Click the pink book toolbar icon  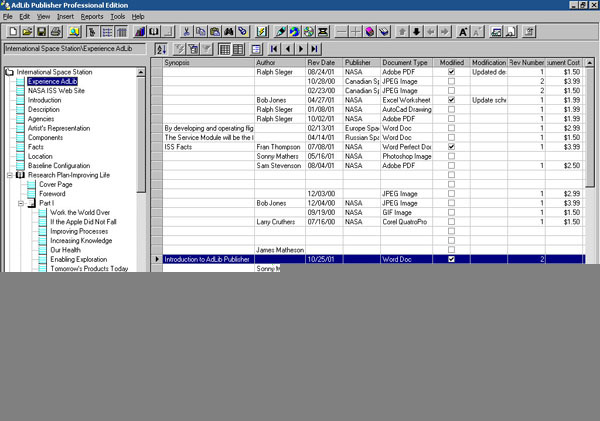click(x=370, y=32)
